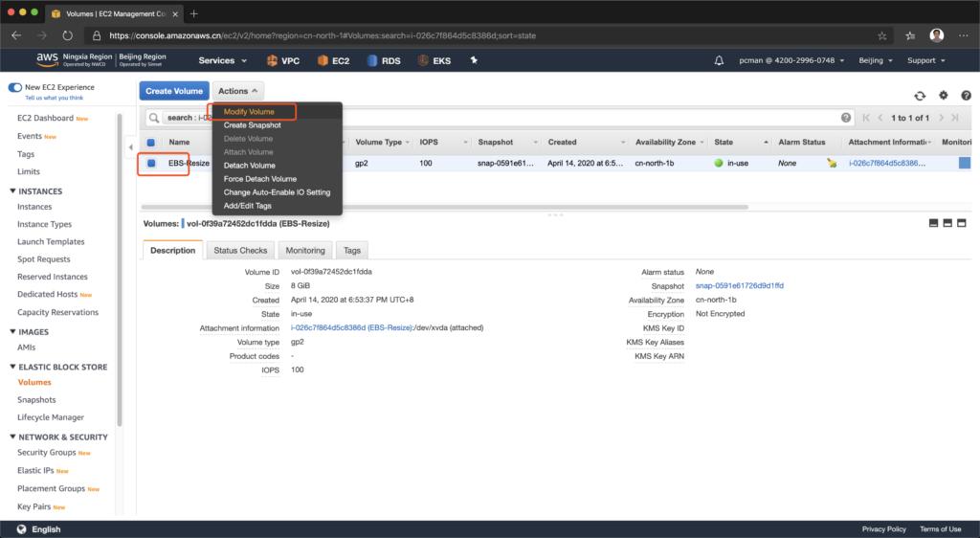Refresh the volumes list
Screen dimensions: 980x538
click(x=920, y=96)
